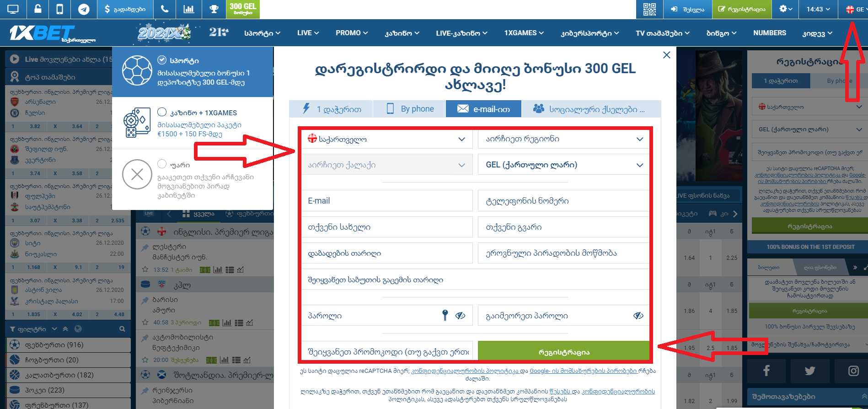The height and width of the screenshot is (409, 868).
Task: Select the კაზინო + 1XGAMES bonus radio option
Action: pyautogui.click(x=162, y=112)
